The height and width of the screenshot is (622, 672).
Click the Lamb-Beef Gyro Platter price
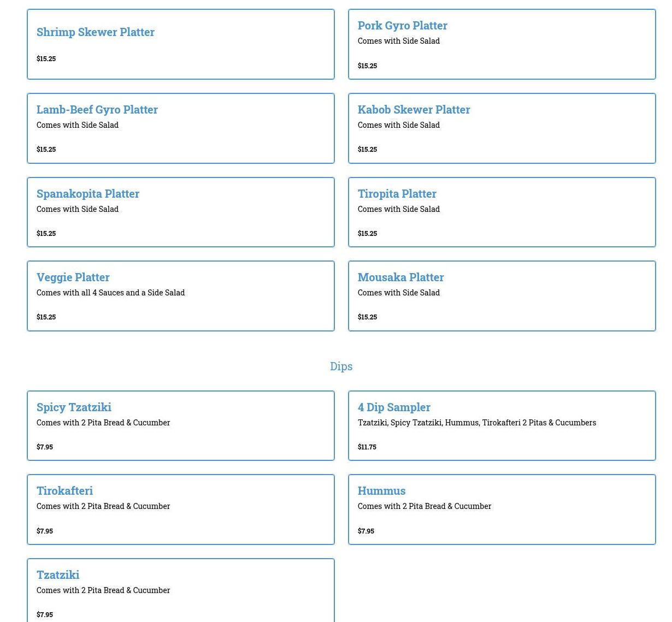click(x=46, y=149)
